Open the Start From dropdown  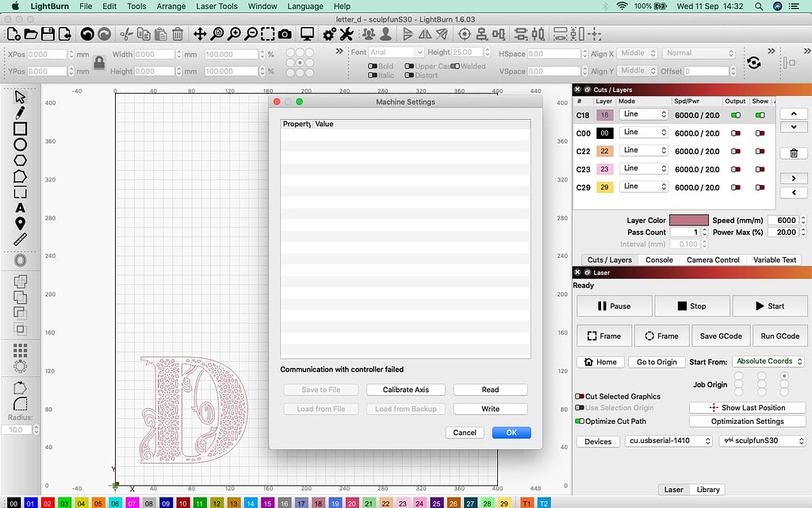(768, 361)
